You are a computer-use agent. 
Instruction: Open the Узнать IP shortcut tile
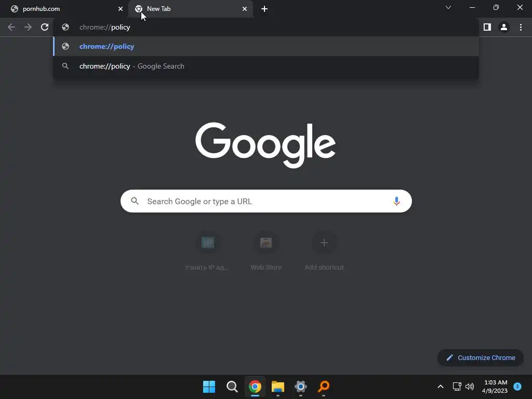(x=208, y=251)
